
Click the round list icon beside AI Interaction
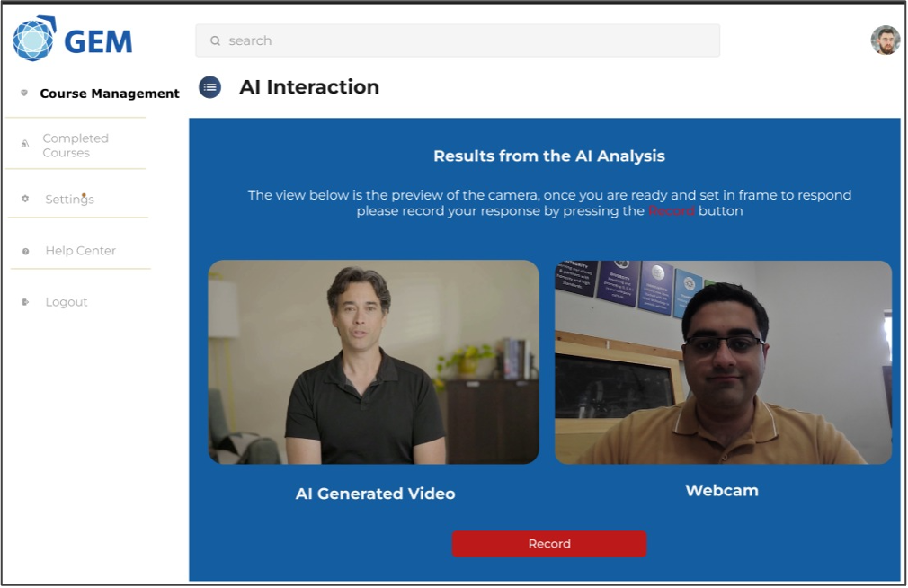coord(209,87)
